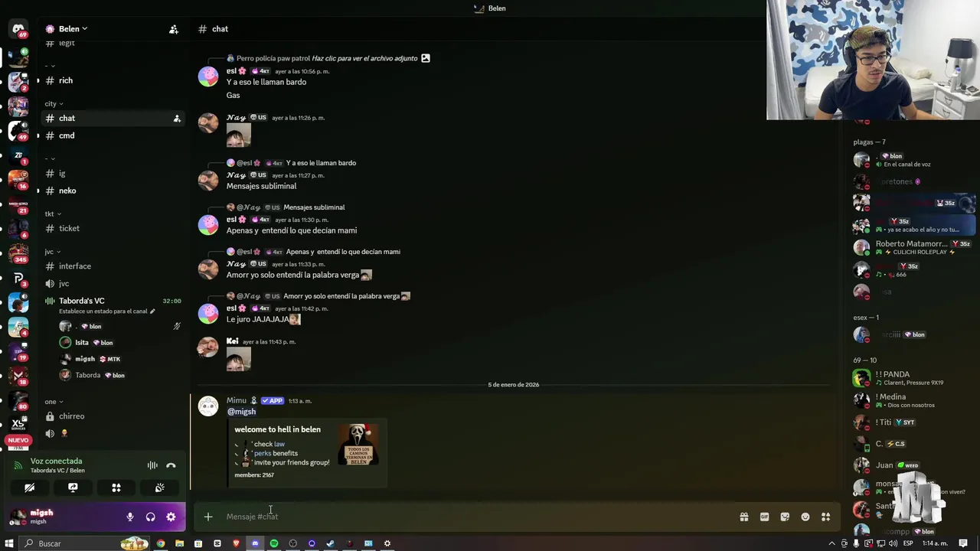Collapse the jvc category
The image size is (980, 551).
coord(53,252)
